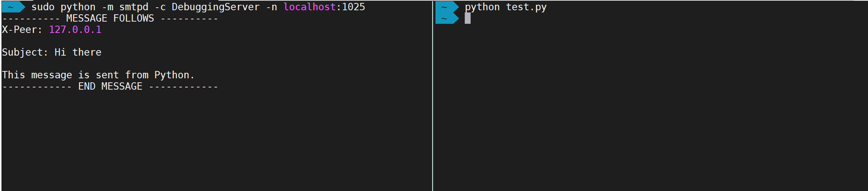Click the terminal cursor block
Viewport: 868px width, 191px height.
tap(468, 18)
